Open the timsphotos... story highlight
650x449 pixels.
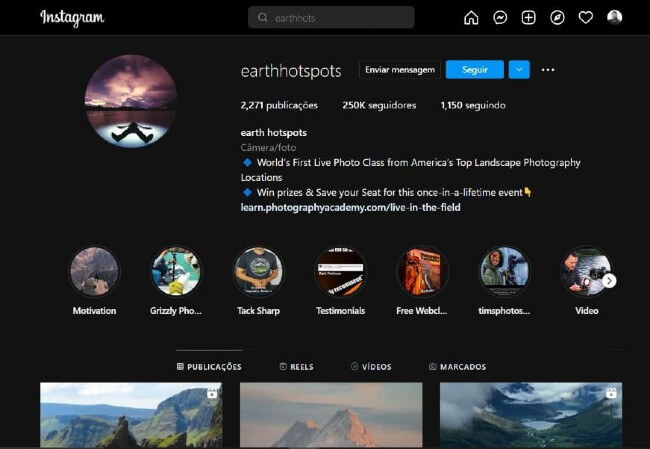(504, 271)
